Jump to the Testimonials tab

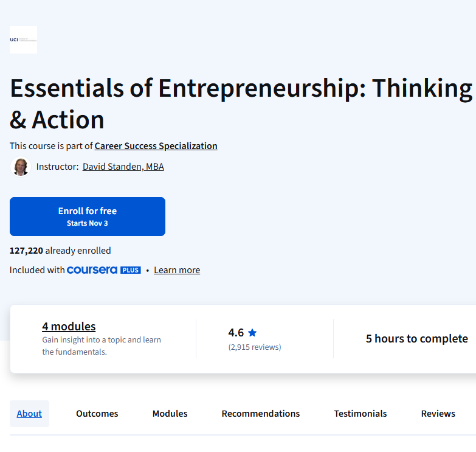click(x=360, y=414)
